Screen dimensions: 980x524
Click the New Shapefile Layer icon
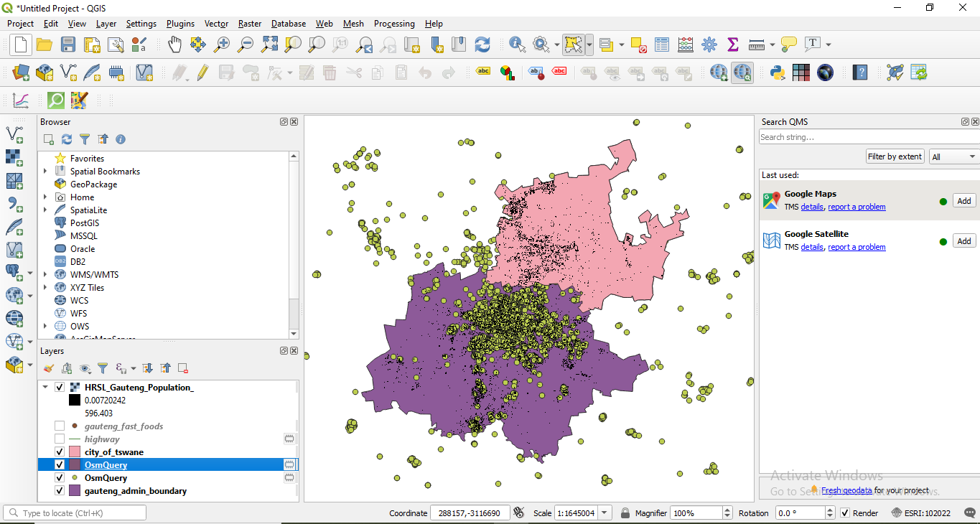pos(68,72)
